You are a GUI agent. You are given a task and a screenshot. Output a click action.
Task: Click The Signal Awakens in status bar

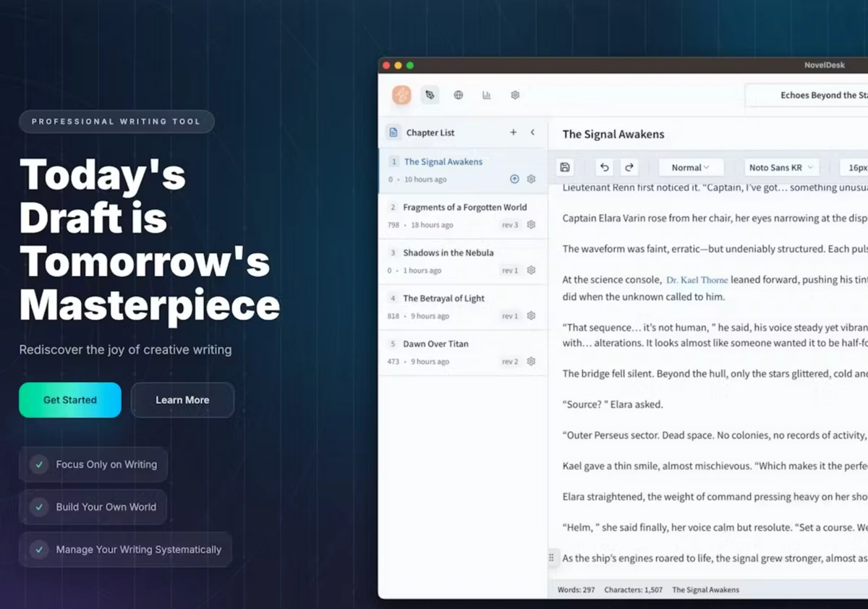[x=706, y=590]
